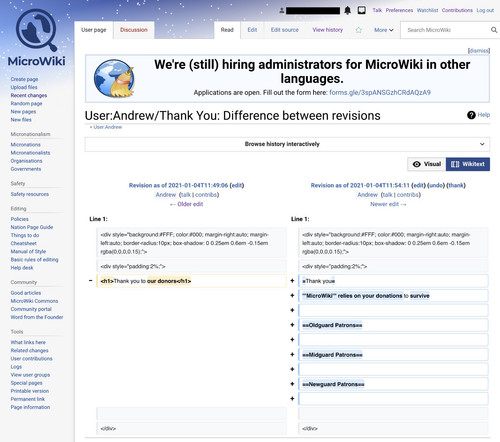This screenshot has height=442, width=500.
Task: Open MicroWiki Commons link
Action: [34, 301]
